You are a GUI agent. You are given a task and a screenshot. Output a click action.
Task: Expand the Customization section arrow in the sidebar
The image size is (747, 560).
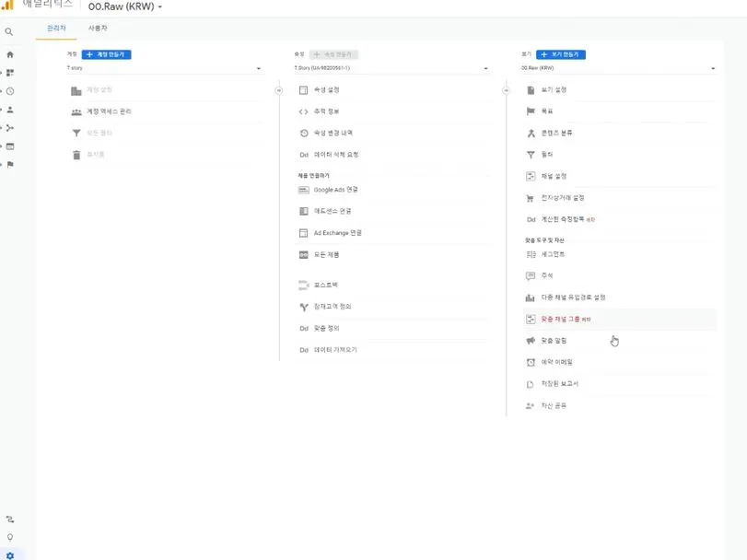[x=2, y=73]
